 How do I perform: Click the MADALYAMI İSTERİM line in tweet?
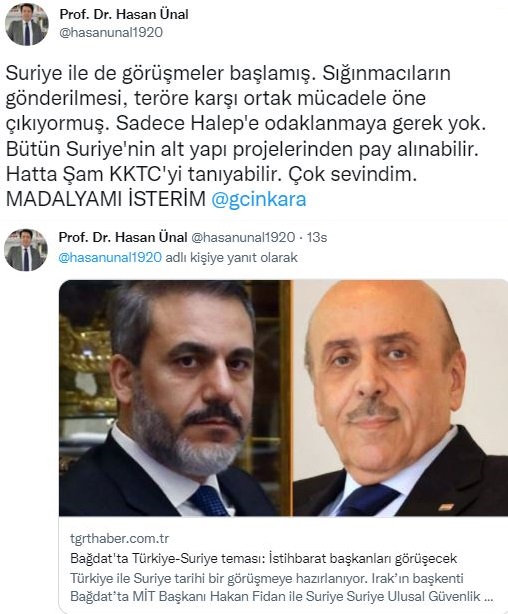pyautogui.click(x=106, y=199)
